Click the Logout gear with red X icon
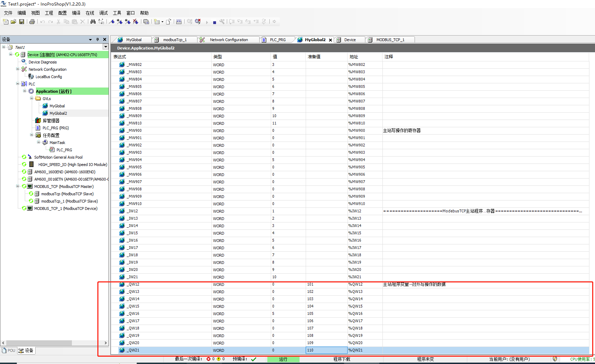 point(198,22)
